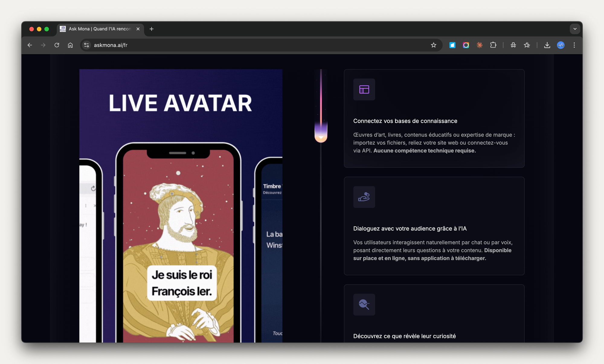This screenshot has width=604, height=364.
Task: Reload the page with the refresh button
Action: (57, 45)
